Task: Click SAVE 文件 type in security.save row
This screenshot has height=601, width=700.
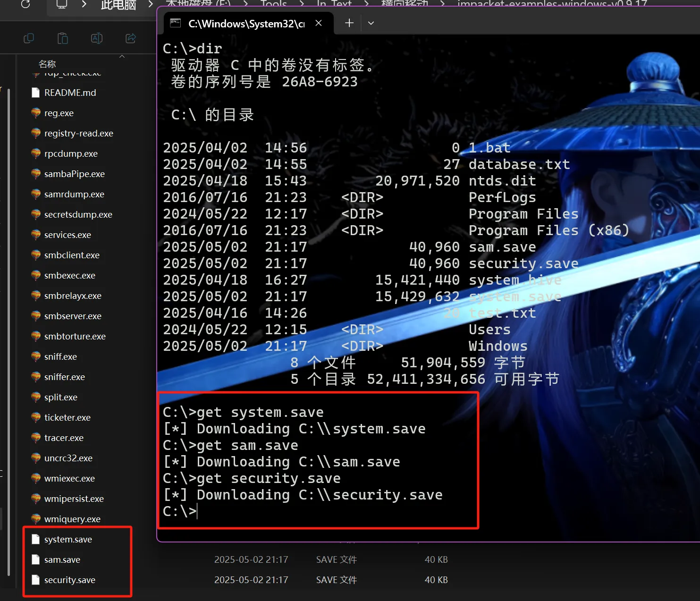Action: [337, 580]
